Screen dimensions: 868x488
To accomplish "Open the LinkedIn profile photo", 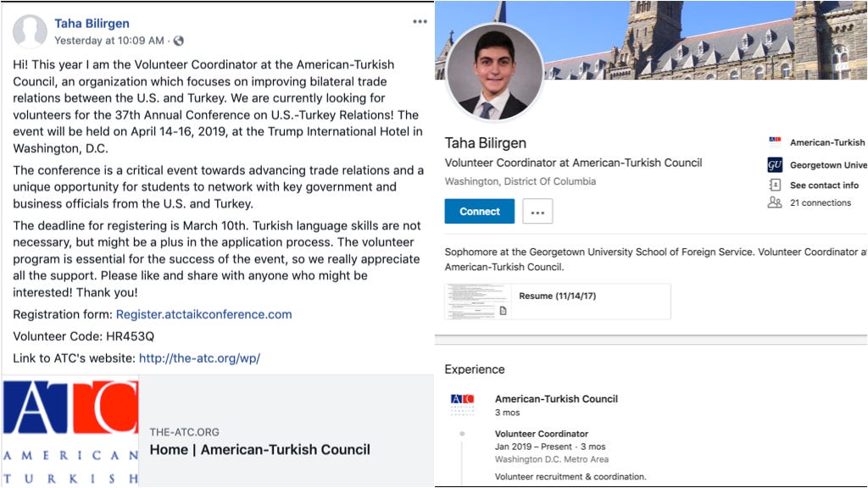I will tap(494, 72).
